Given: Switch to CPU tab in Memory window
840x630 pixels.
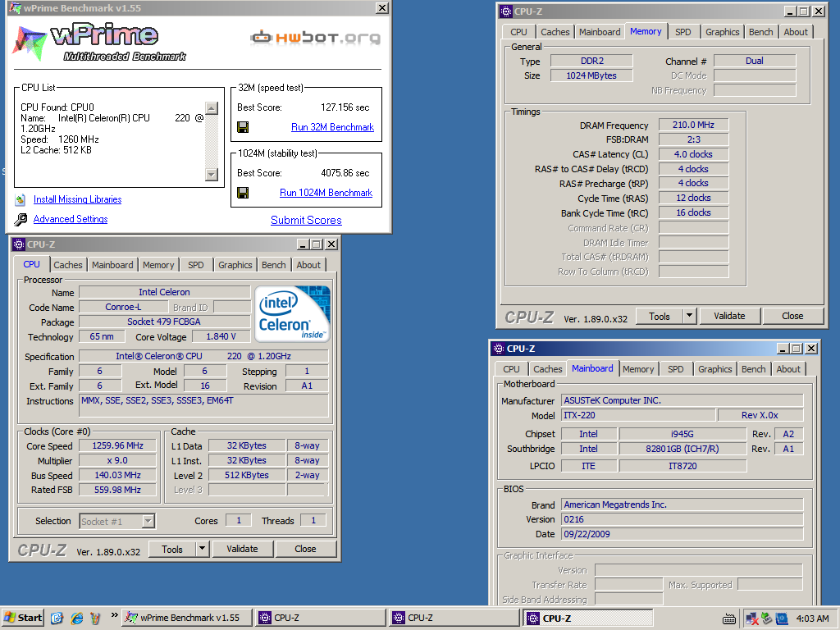Looking at the screenshot, I should (x=518, y=32).
